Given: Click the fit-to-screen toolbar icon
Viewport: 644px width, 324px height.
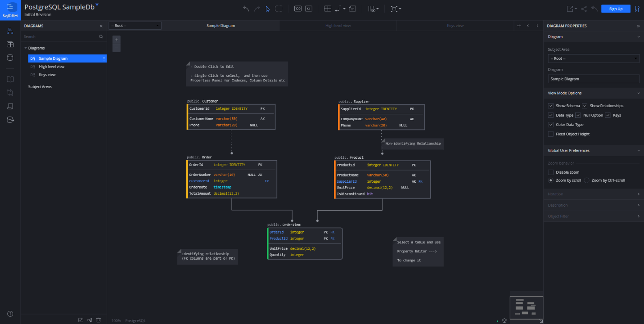Looking at the screenshot, I should click(309, 9).
